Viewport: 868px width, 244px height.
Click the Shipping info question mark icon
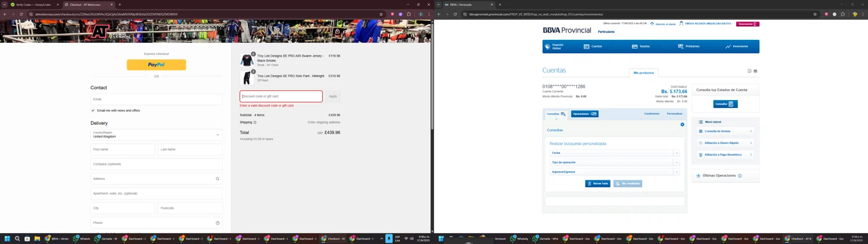(255, 123)
